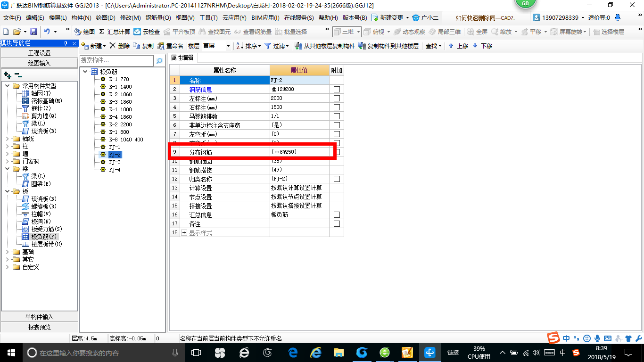The height and width of the screenshot is (362, 644).
Task: Open 绘图输入 section
Action: [x=40, y=63]
